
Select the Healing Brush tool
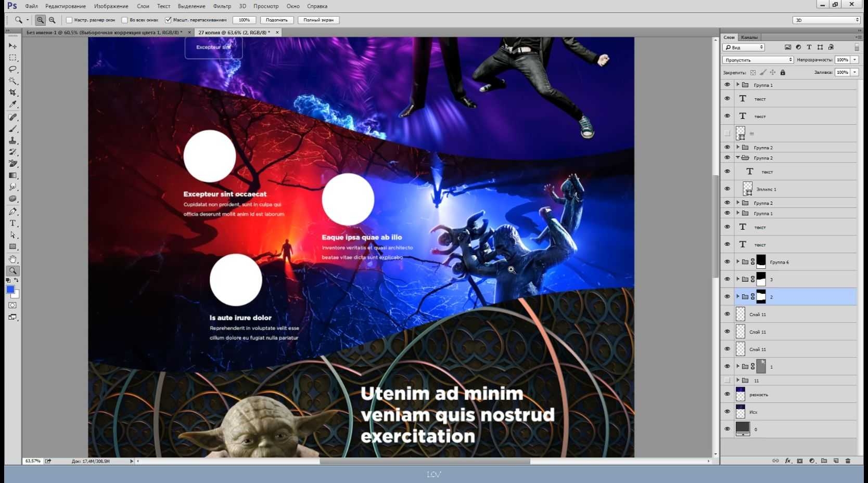point(13,117)
